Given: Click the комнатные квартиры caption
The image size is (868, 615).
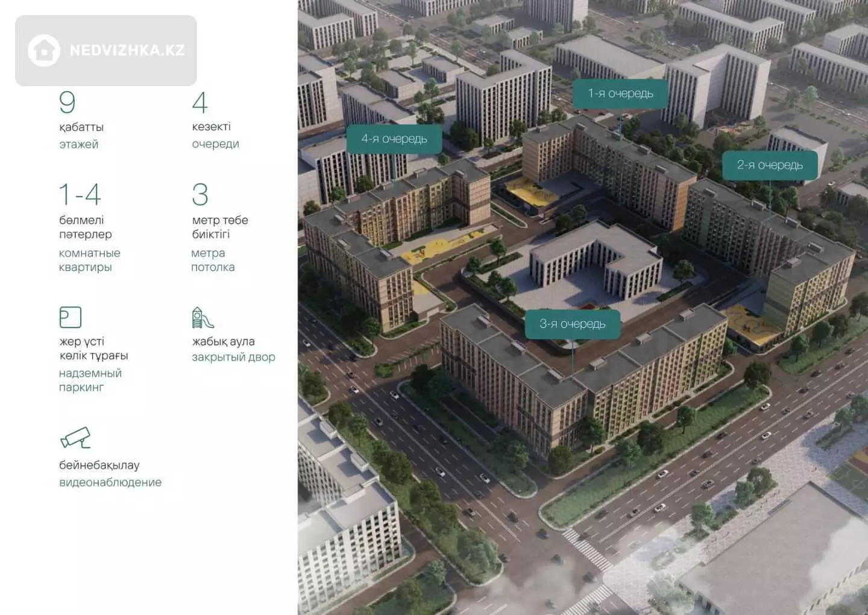Looking at the screenshot, I should 89,260.
